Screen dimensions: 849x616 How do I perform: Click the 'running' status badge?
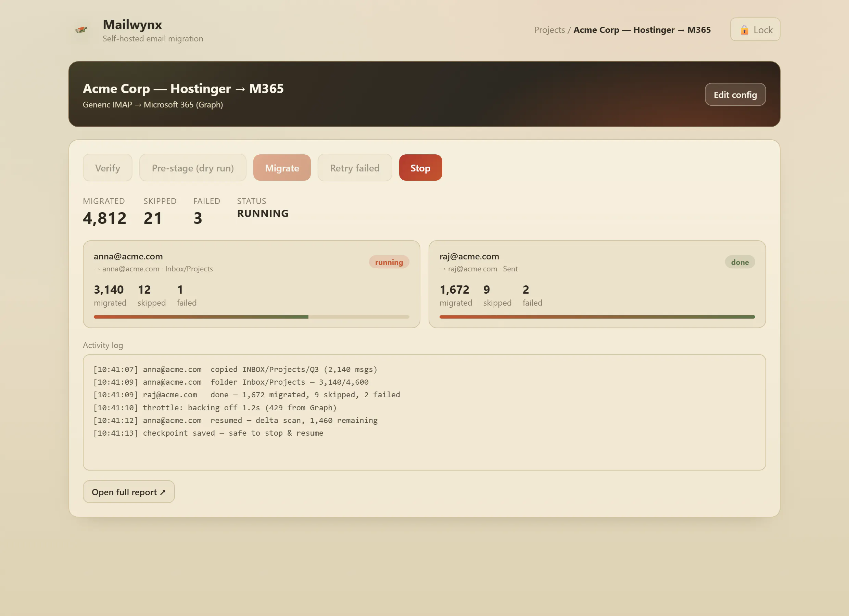click(x=389, y=262)
